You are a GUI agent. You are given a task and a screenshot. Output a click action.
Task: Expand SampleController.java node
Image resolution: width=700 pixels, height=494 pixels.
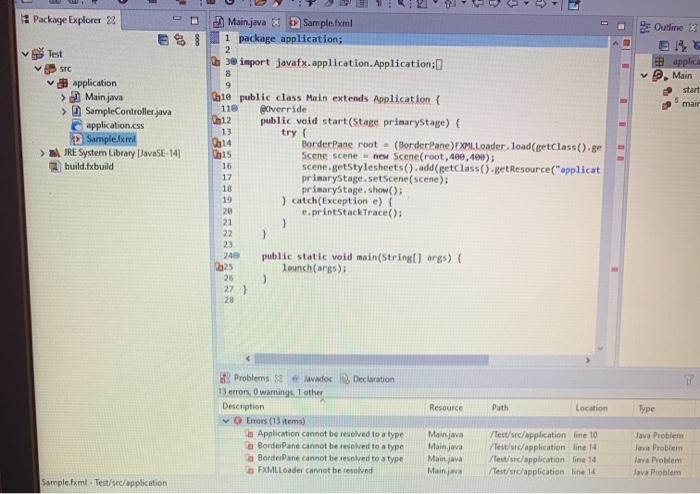[64, 112]
